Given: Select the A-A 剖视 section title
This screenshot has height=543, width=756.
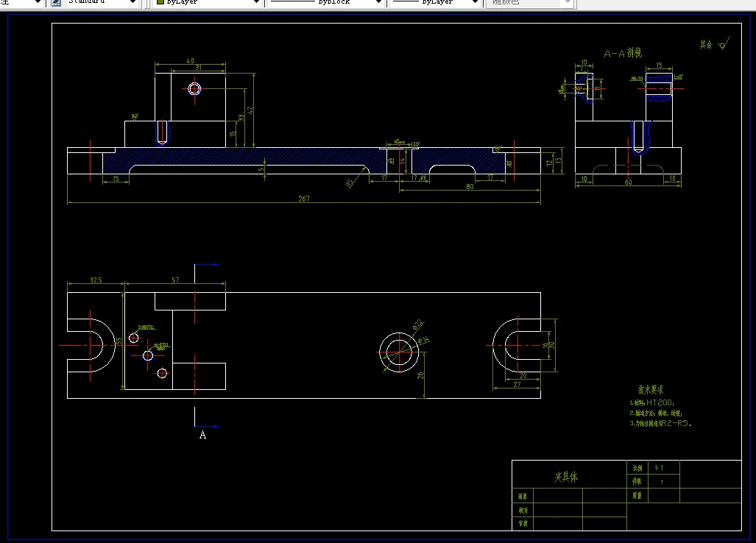Looking at the screenshot, I should pyautogui.click(x=623, y=53).
